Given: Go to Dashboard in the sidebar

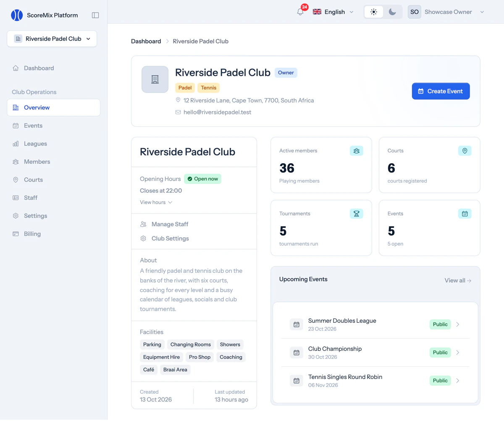Looking at the screenshot, I should (x=54, y=68).
